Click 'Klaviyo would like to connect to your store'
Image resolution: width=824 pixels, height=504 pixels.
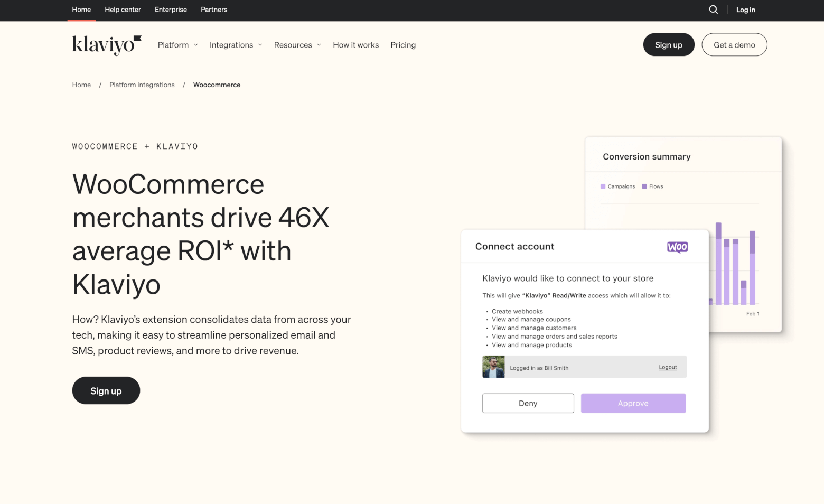click(568, 278)
